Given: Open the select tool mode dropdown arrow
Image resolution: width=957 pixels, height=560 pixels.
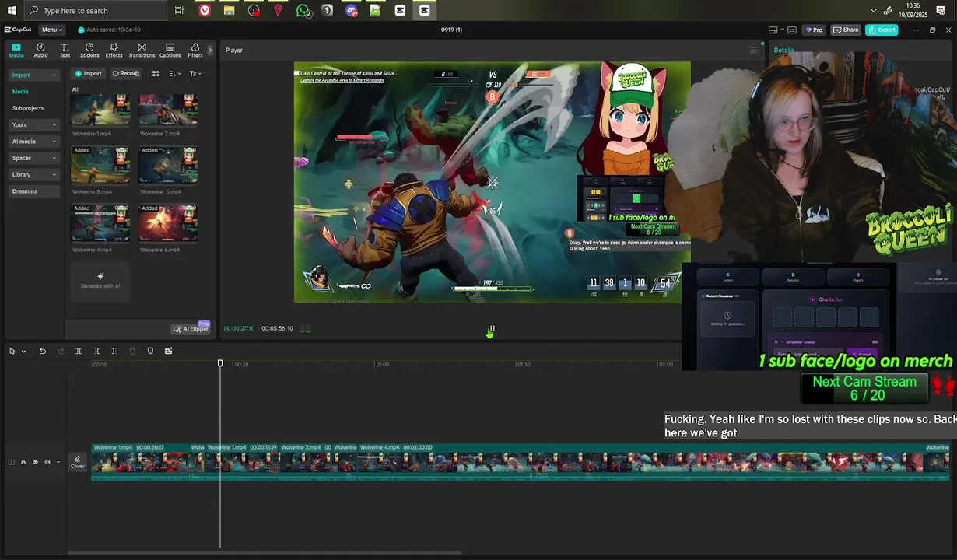Looking at the screenshot, I should pos(23,352).
